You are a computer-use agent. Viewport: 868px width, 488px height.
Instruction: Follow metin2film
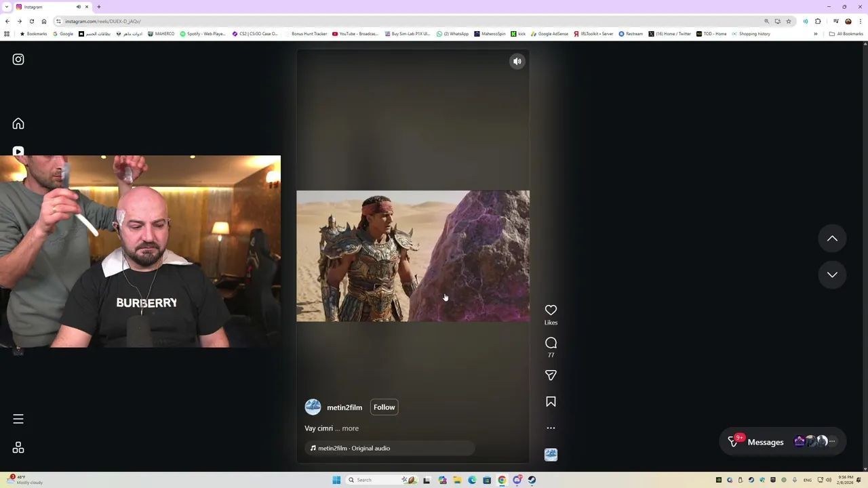click(384, 407)
